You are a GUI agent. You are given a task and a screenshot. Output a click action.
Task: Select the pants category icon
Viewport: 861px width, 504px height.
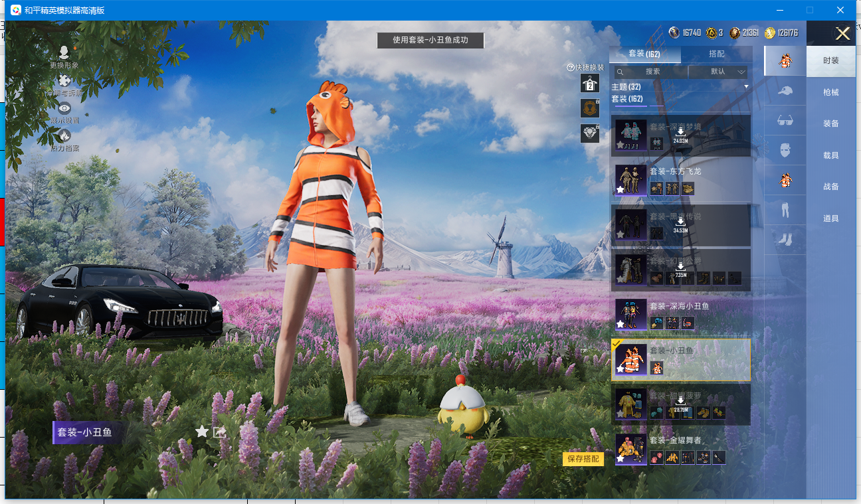(785, 211)
